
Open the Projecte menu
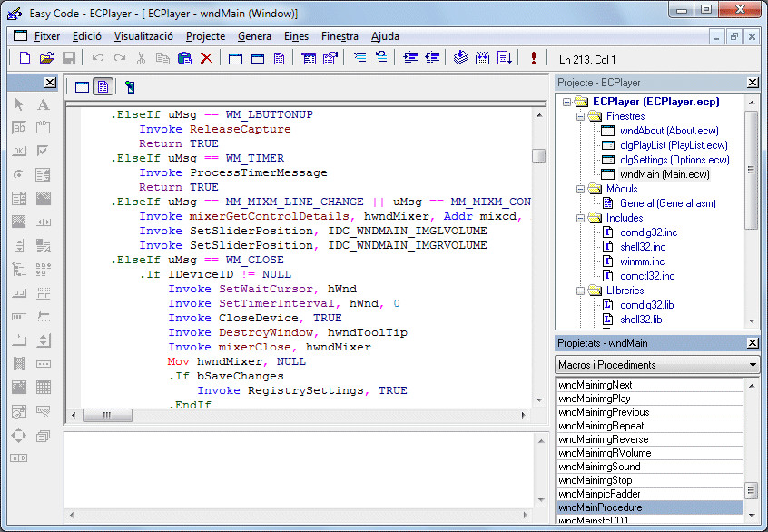click(x=206, y=36)
